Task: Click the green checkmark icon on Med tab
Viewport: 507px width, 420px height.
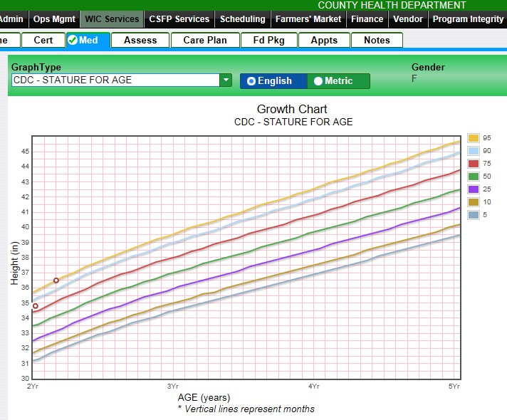Action: pos(73,41)
